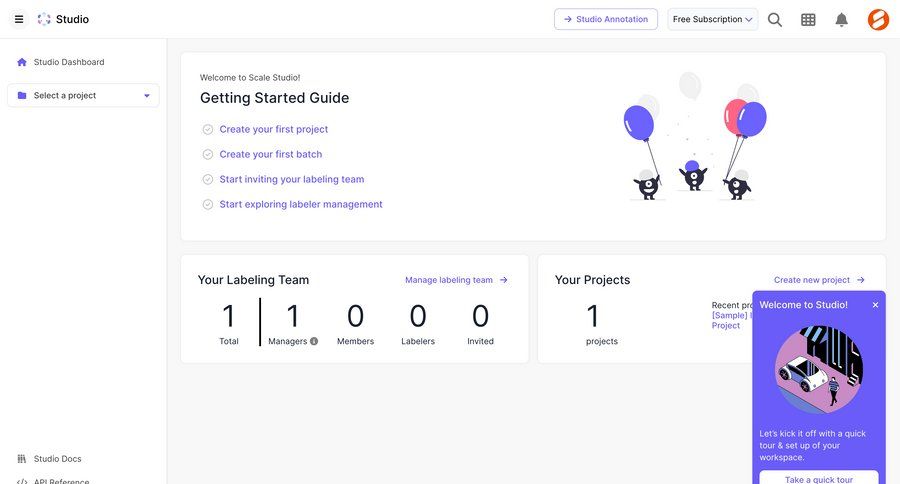Image resolution: width=900 pixels, height=484 pixels.
Task: Open Studio Docs
Action: [57, 459]
